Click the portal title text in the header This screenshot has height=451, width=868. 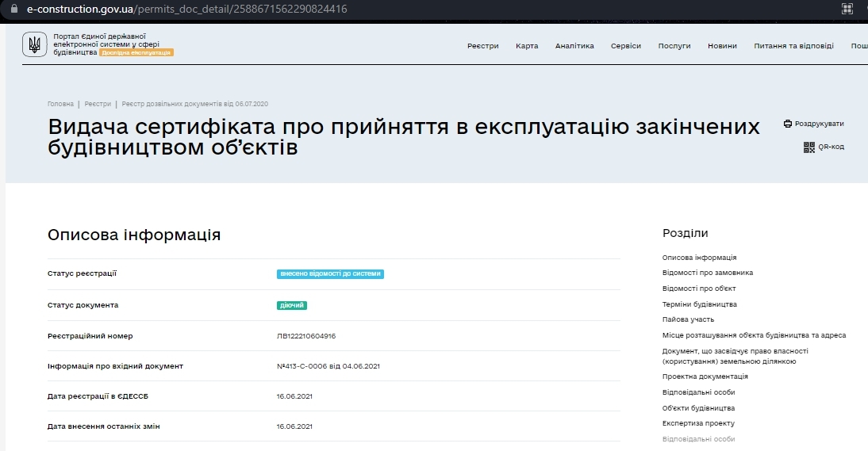click(106, 44)
